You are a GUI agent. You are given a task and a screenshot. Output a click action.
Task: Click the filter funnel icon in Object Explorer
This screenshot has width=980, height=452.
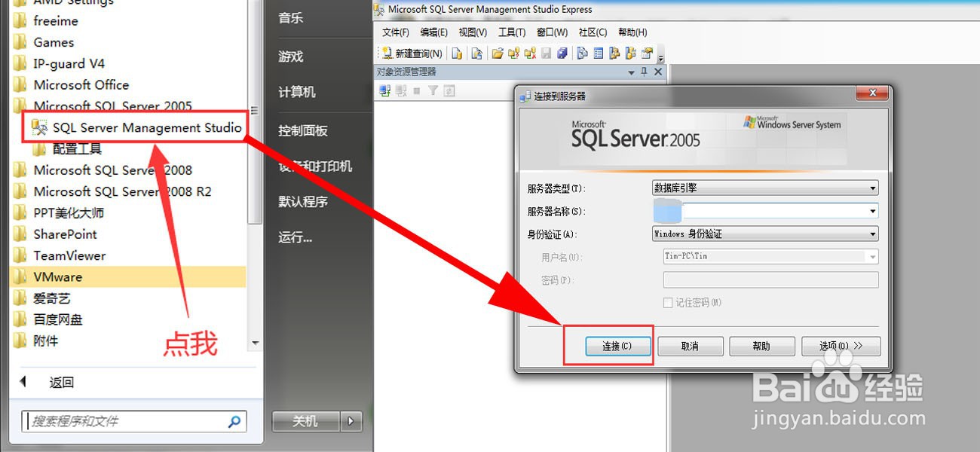coord(433,90)
